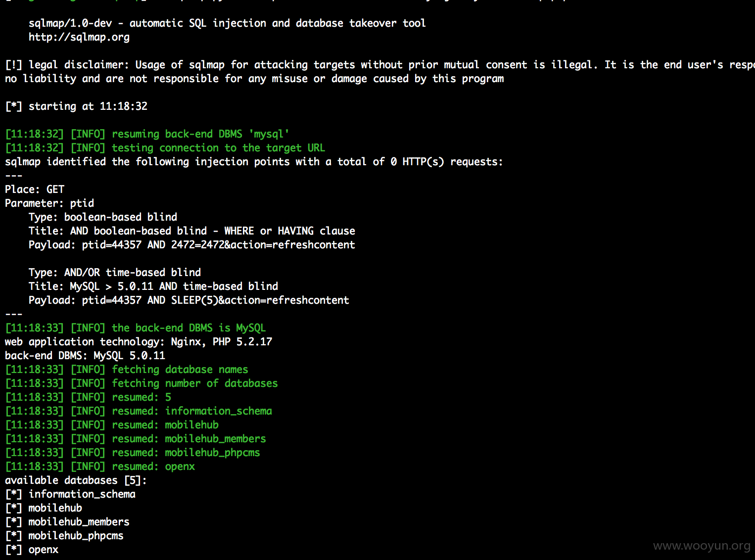Click '[*] mobilehub' in database list
755x560 pixels.
[44, 508]
